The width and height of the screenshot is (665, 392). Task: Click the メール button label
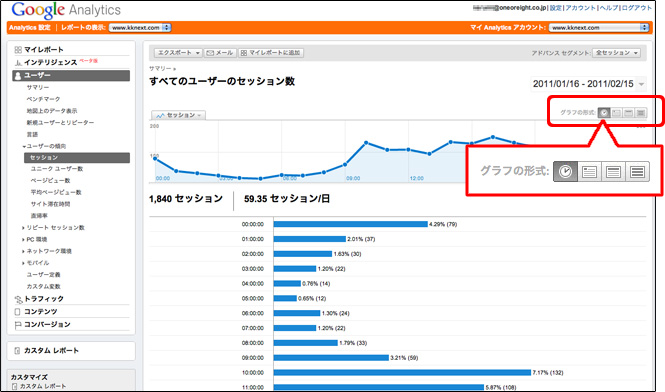click(224, 53)
